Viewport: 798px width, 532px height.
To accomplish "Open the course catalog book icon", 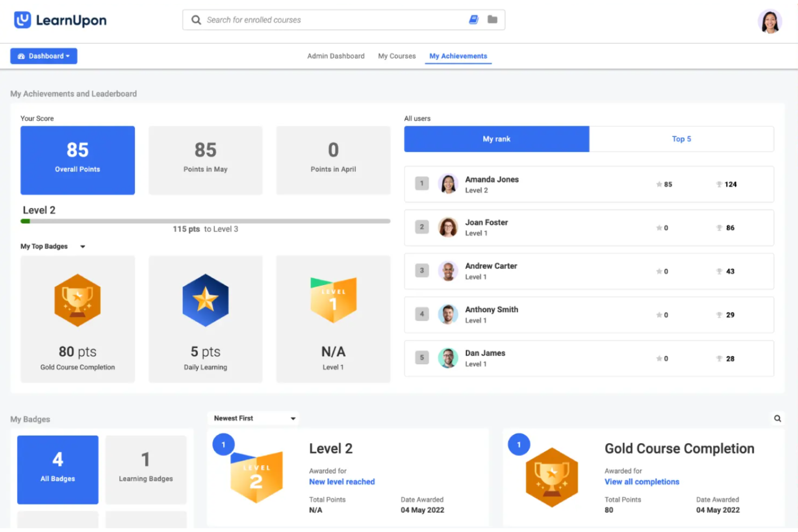I will [x=473, y=18].
